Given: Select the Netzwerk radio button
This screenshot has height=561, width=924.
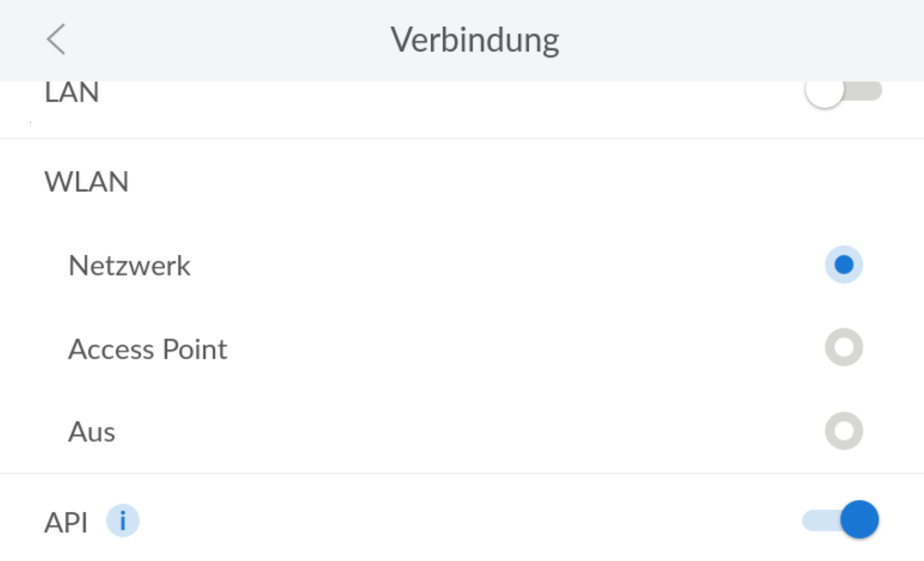Looking at the screenshot, I should click(843, 265).
